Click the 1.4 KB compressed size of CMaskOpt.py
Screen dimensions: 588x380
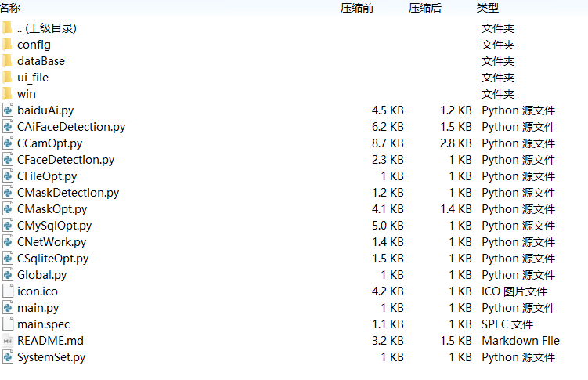pos(456,209)
